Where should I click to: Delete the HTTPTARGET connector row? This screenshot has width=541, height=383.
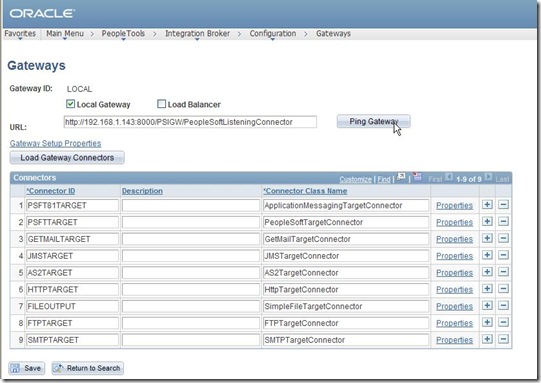(503, 289)
